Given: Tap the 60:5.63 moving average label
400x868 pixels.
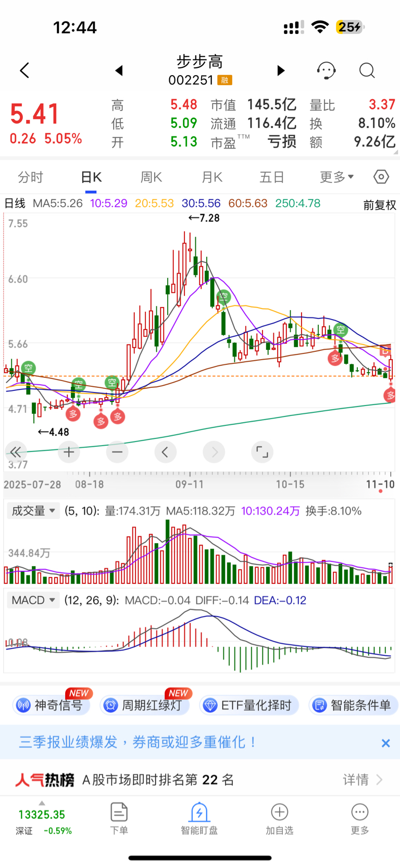Looking at the screenshot, I should (x=248, y=203).
